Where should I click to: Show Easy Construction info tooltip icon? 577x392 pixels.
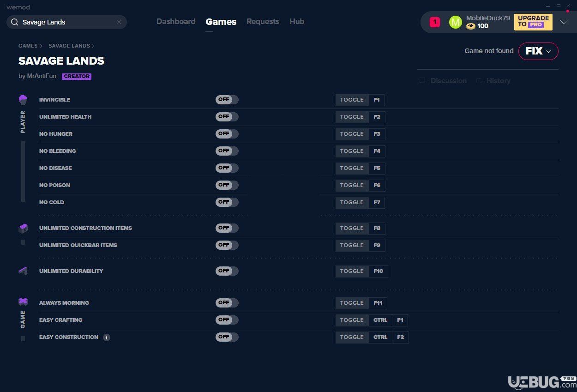pos(107,338)
